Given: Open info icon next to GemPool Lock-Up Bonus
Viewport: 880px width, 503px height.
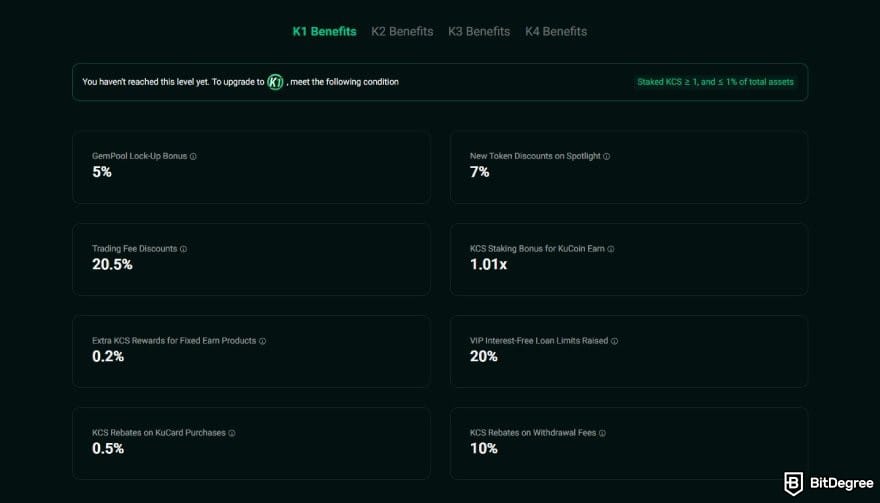Looking at the screenshot, I should coord(193,157).
